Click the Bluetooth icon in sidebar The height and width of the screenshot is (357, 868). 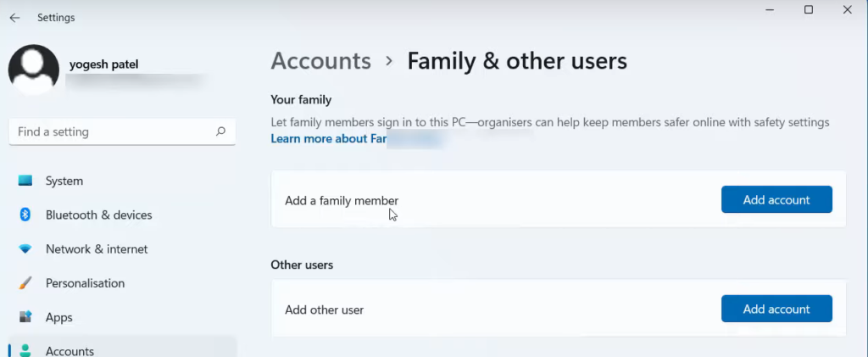tap(25, 215)
